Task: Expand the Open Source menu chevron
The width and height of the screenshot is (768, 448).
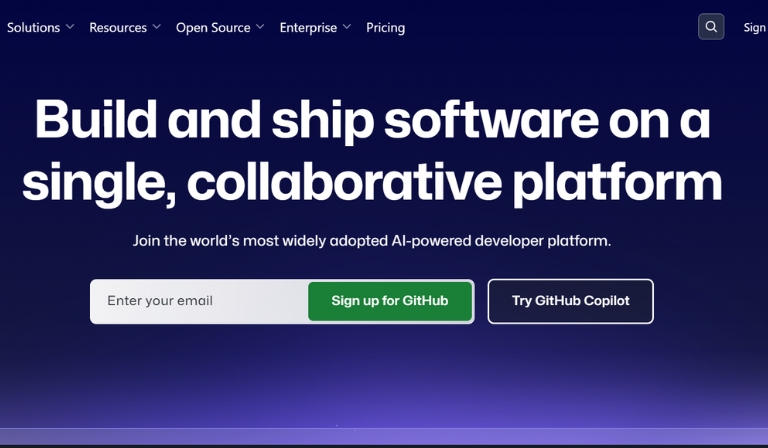Action: point(260,26)
